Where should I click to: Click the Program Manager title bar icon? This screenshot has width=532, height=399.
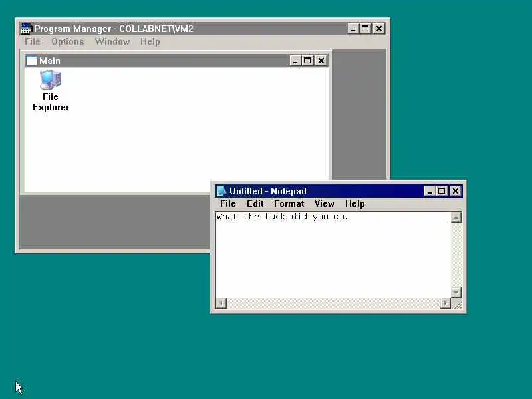(25, 29)
